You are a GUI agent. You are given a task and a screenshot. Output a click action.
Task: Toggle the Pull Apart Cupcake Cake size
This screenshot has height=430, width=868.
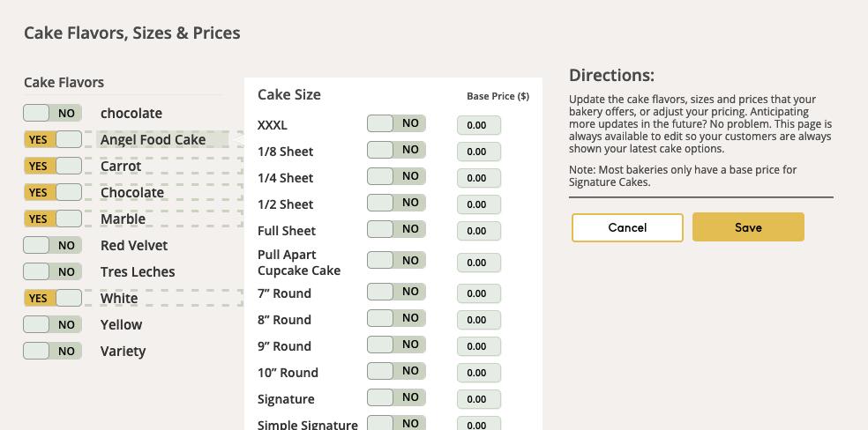pos(396,261)
